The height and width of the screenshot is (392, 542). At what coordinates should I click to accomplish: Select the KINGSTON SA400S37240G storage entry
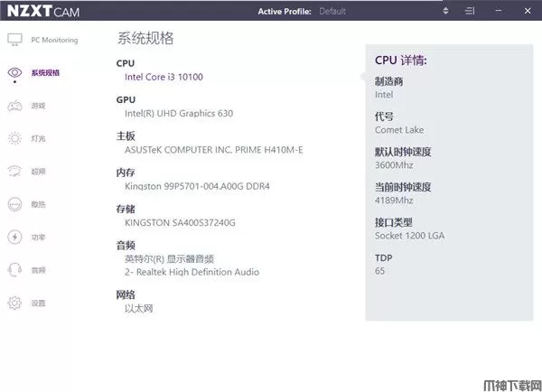pos(180,222)
